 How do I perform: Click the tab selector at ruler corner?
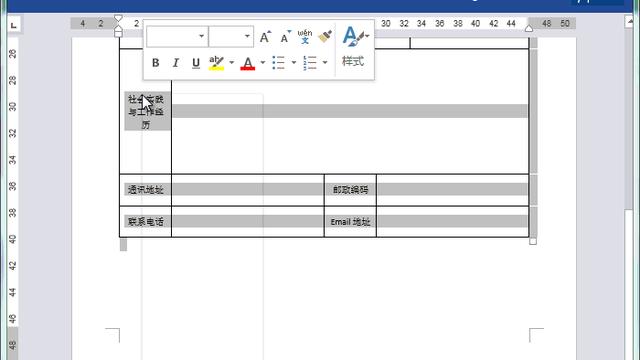click(x=13, y=25)
